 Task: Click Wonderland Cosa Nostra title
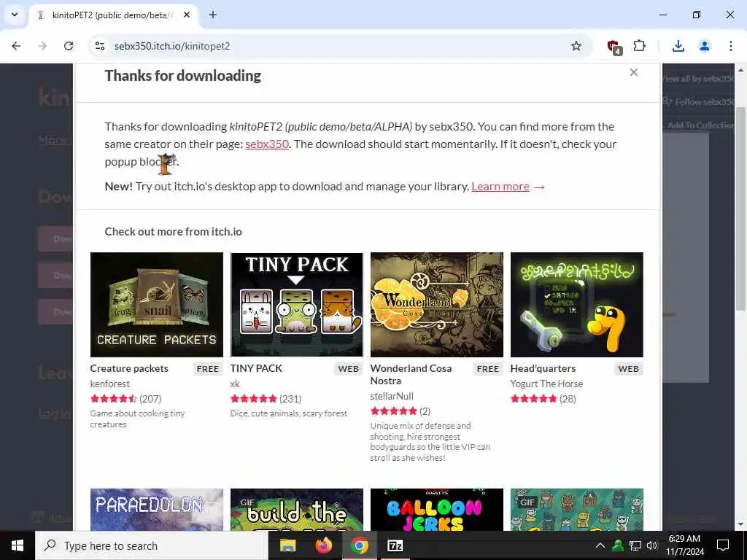[x=411, y=374]
